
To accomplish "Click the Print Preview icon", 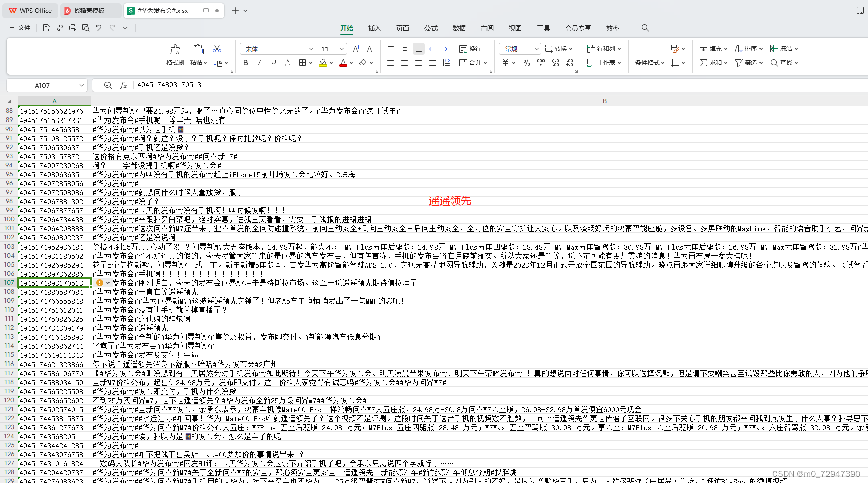I will pyautogui.click(x=86, y=28).
